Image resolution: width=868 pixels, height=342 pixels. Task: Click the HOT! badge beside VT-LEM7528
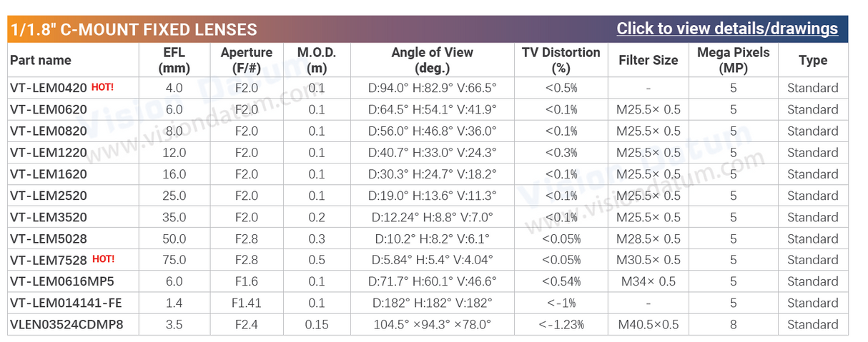point(103,259)
